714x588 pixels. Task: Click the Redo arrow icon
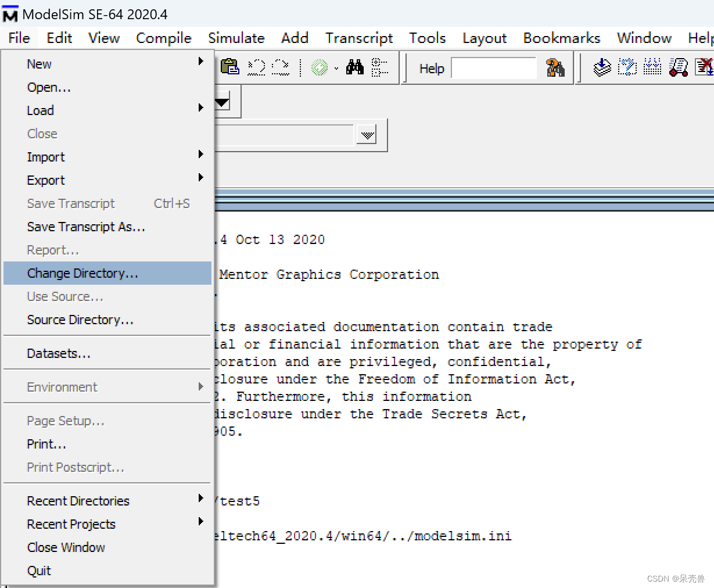[x=280, y=67]
